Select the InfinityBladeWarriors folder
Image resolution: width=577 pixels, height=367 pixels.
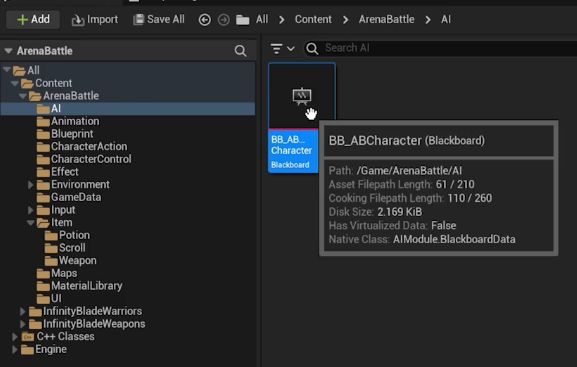click(x=85, y=311)
